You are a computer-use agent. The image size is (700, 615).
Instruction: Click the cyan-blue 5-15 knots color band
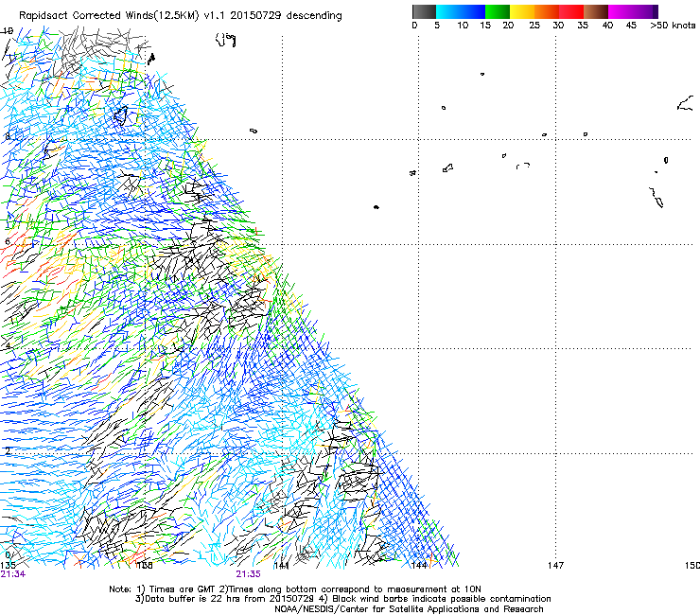pyautogui.click(x=461, y=11)
